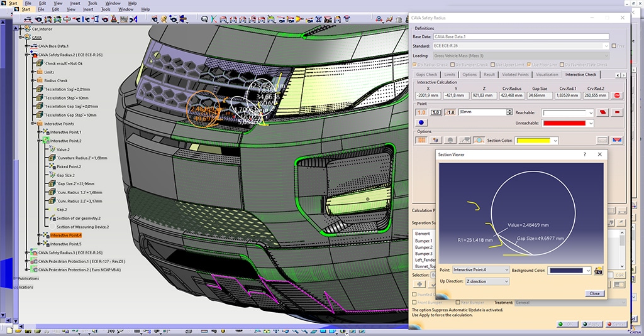Screen dimensions: 644x336
Task: Click the magnifier search icon in top toolbar
Action: click(204, 19)
